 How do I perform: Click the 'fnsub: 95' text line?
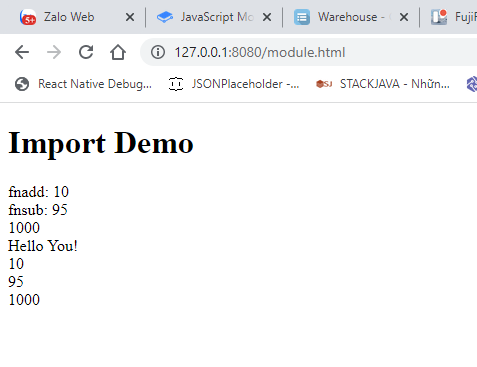[38, 210]
